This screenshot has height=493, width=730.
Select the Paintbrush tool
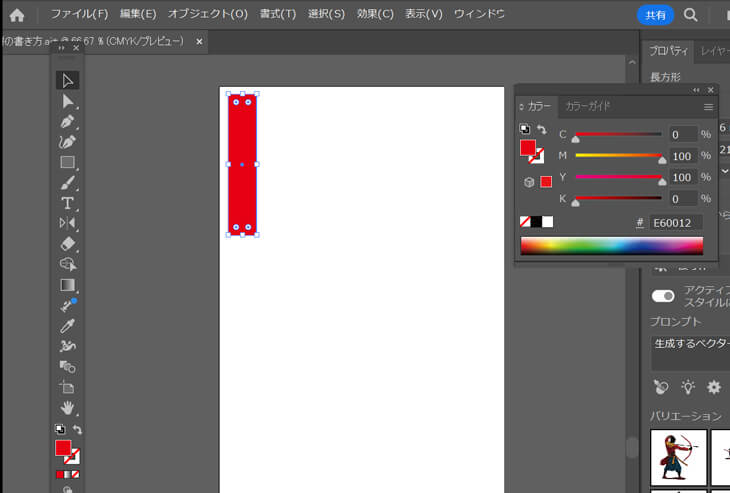pos(68,182)
